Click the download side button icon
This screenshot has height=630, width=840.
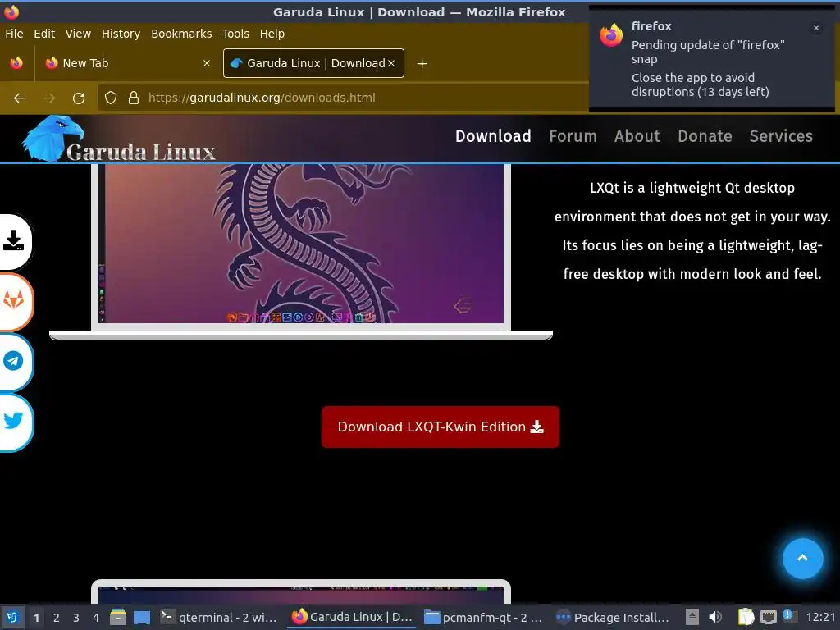[x=13, y=241]
